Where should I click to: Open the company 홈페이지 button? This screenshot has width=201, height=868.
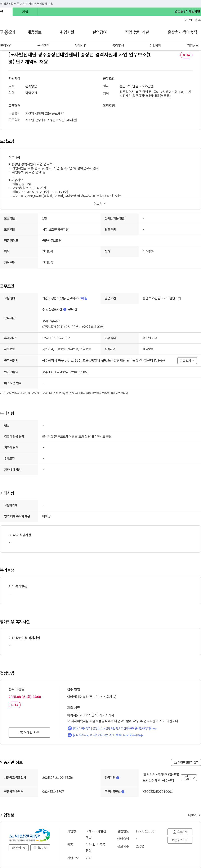(180, 832)
